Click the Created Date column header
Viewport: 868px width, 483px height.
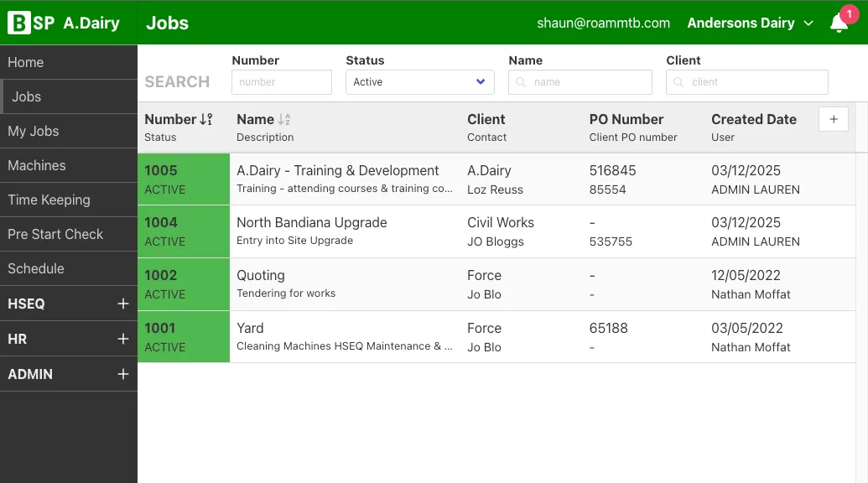click(x=753, y=120)
